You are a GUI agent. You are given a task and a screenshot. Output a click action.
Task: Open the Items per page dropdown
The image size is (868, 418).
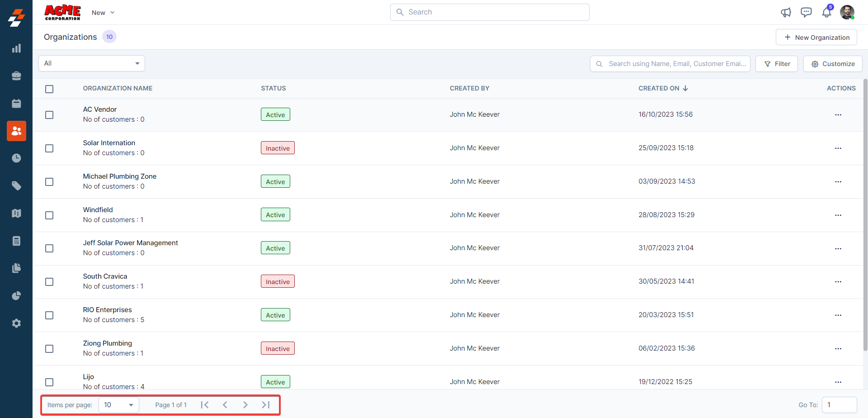[x=118, y=405]
